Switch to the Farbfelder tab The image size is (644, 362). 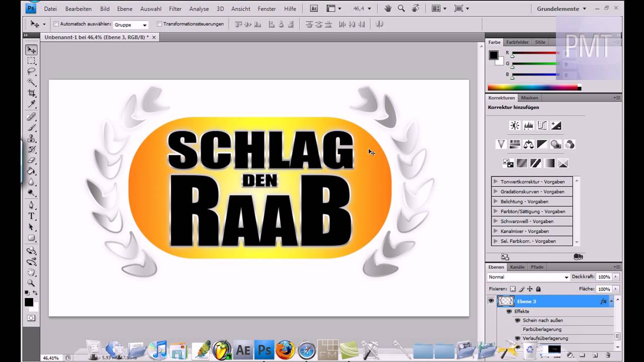pos(517,42)
